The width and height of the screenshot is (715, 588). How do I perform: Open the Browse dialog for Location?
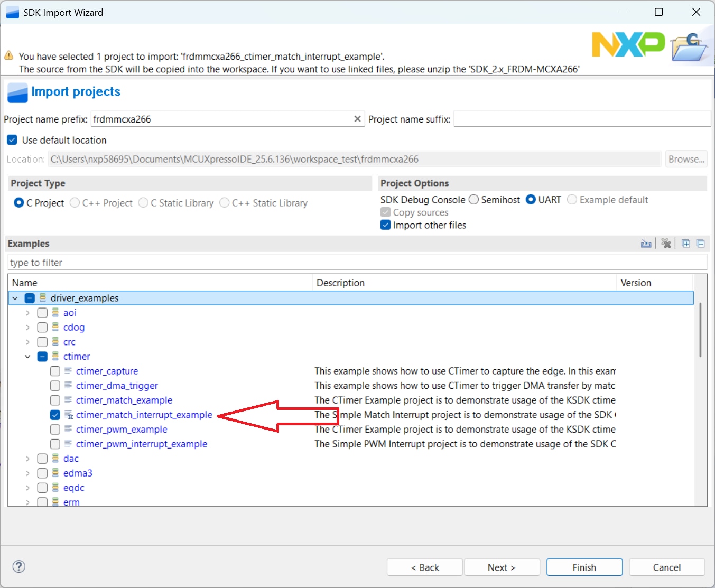[x=685, y=158]
